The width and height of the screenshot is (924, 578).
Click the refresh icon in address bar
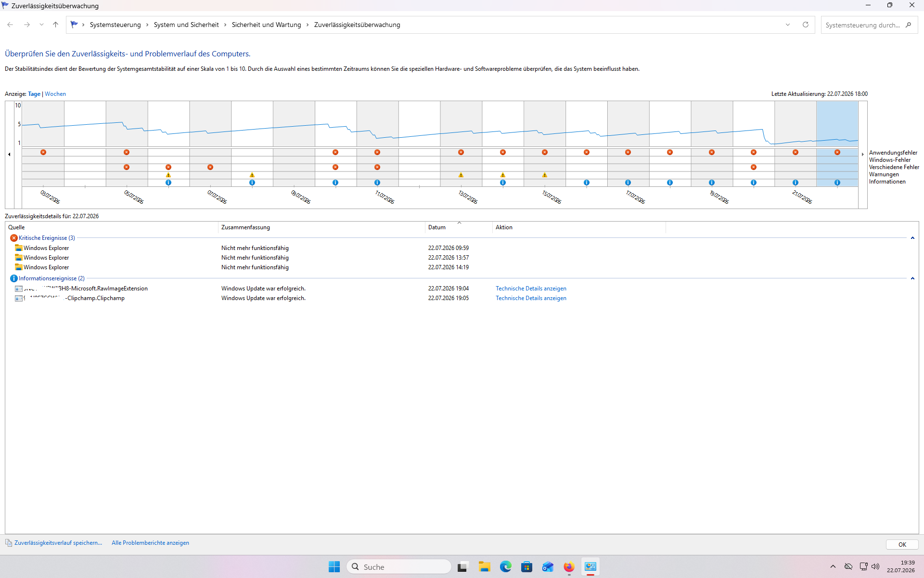pos(806,25)
